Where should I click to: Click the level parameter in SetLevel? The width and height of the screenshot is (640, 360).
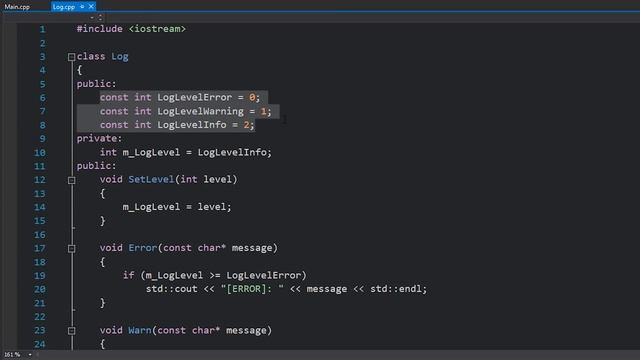(x=218, y=180)
